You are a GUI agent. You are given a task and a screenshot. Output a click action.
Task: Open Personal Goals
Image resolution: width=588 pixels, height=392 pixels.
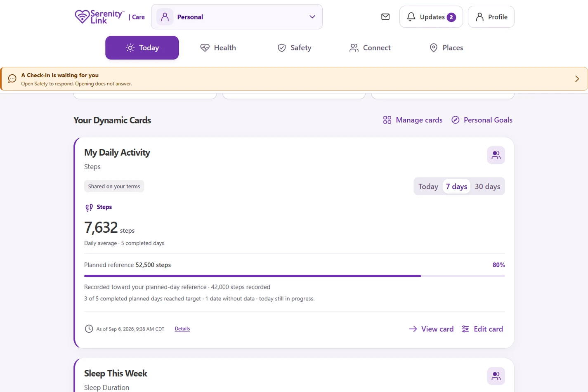(482, 120)
